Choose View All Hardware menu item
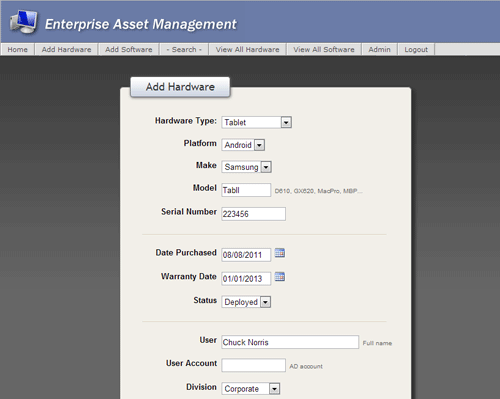Viewport: 500px width, 399px height. tap(247, 49)
